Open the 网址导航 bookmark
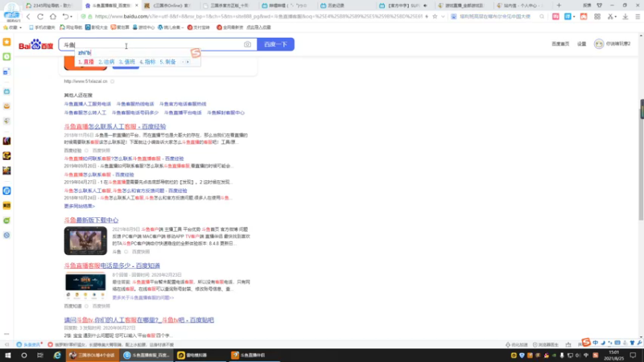Screen dimensions: 644x362 pyautogui.click(x=71, y=27)
